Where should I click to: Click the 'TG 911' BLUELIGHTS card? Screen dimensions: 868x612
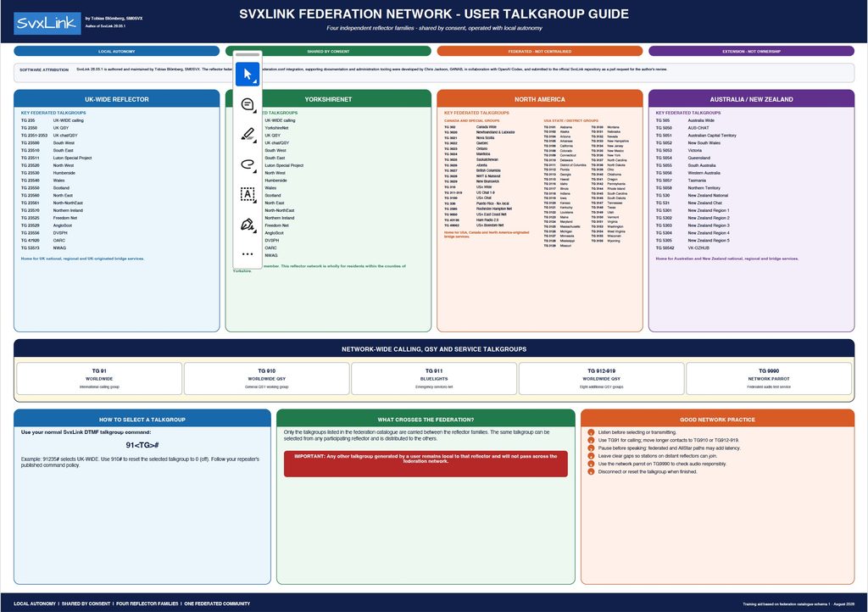point(434,379)
